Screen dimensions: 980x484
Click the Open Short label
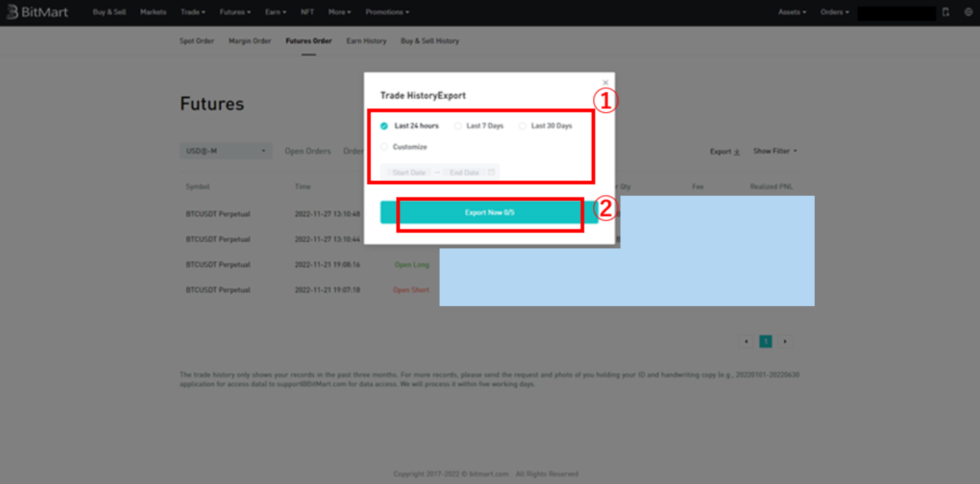click(x=411, y=290)
